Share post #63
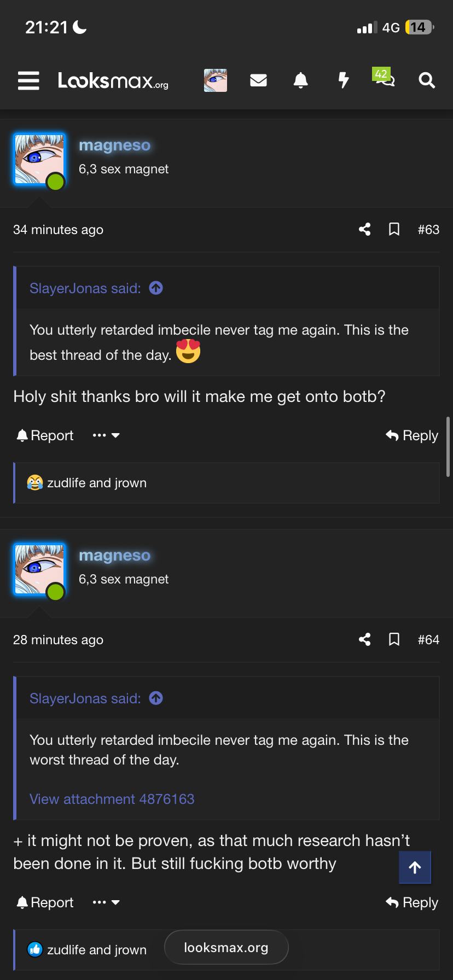453x980 pixels. click(x=365, y=229)
